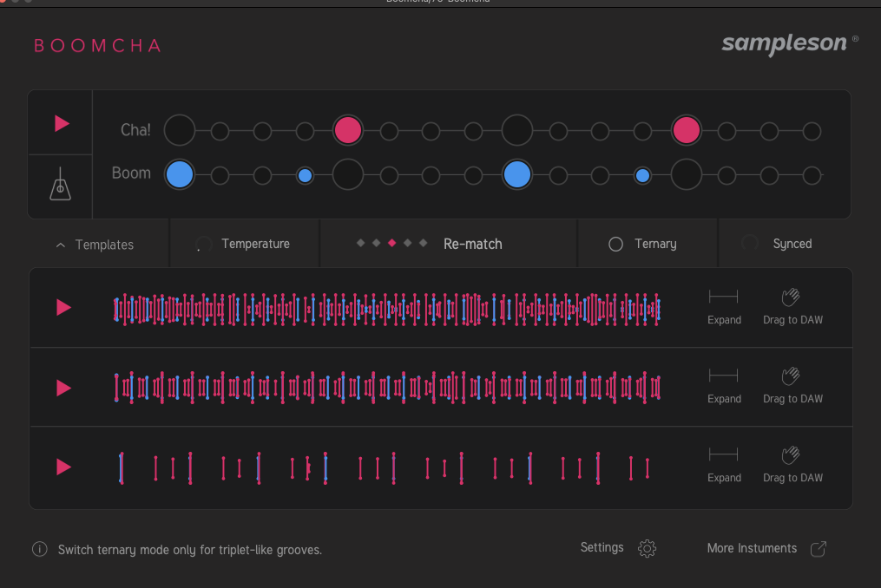
Task: Collapse the Templates section chevron
Action: (x=61, y=245)
